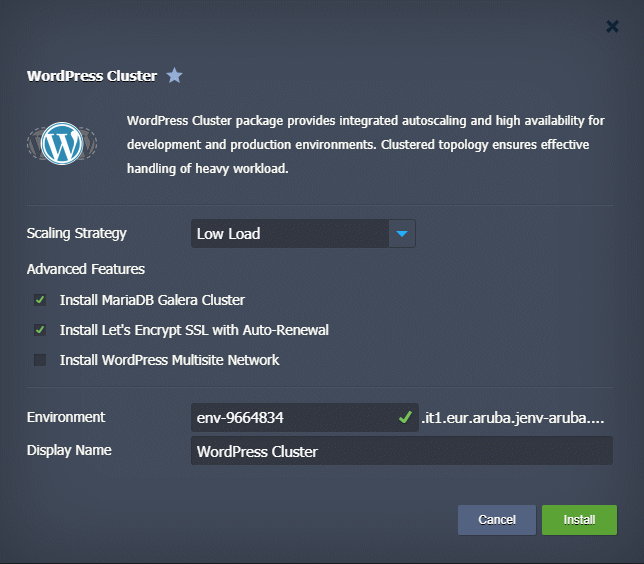Click the WordPress logo icon
Screen dimensions: 644x564
(x=62, y=143)
